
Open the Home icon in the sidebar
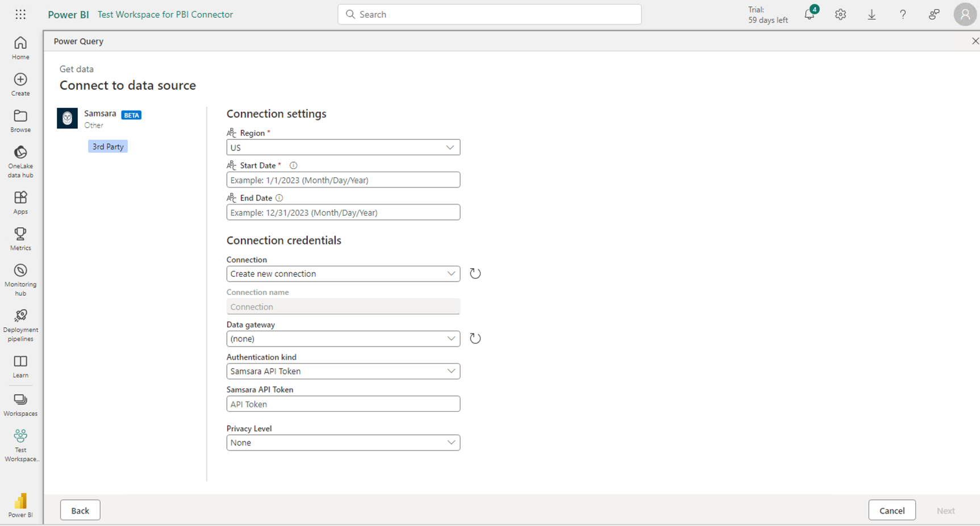pos(20,48)
